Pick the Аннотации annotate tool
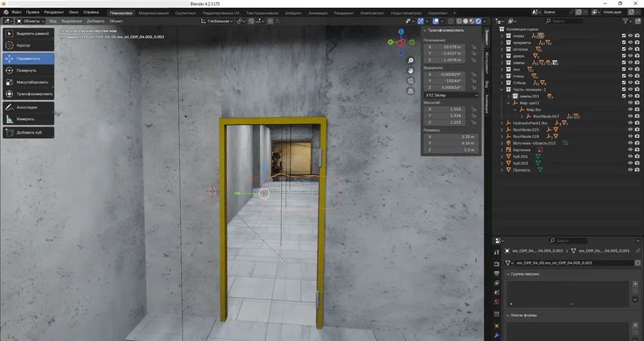Image resolution: width=644 pixels, height=341 pixels. pos(29,107)
